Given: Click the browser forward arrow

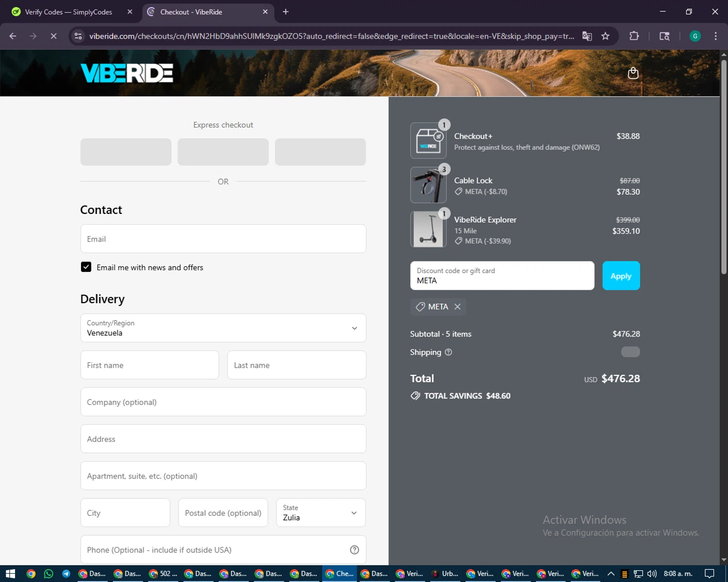Looking at the screenshot, I should coord(33,36).
